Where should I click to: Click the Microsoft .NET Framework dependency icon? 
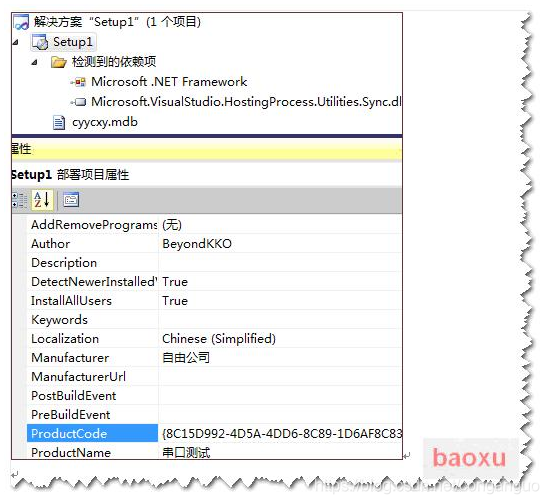click(78, 82)
